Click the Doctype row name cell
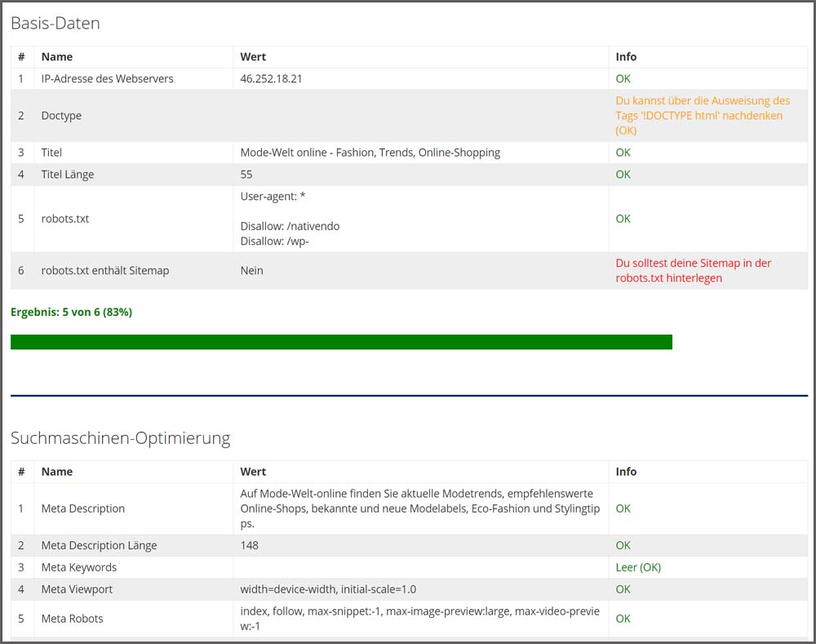The image size is (816, 644). click(x=61, y=116)
